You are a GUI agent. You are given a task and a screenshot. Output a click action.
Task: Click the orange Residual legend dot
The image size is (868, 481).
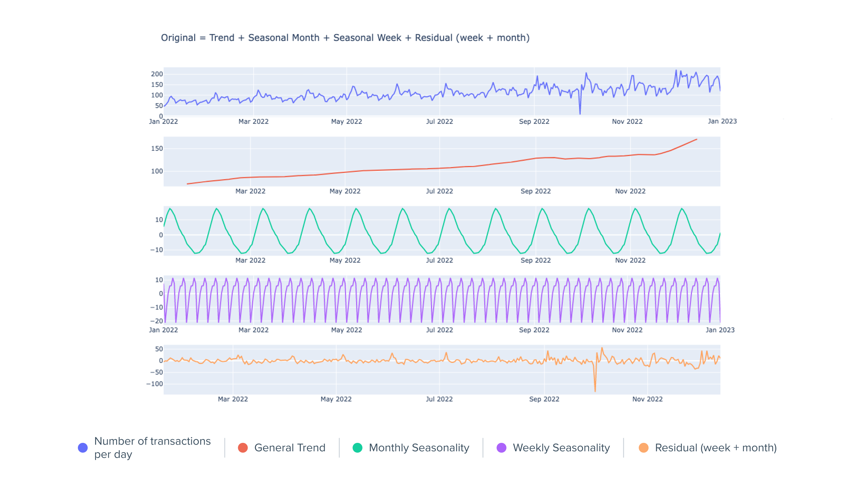[x=643, y=448]
